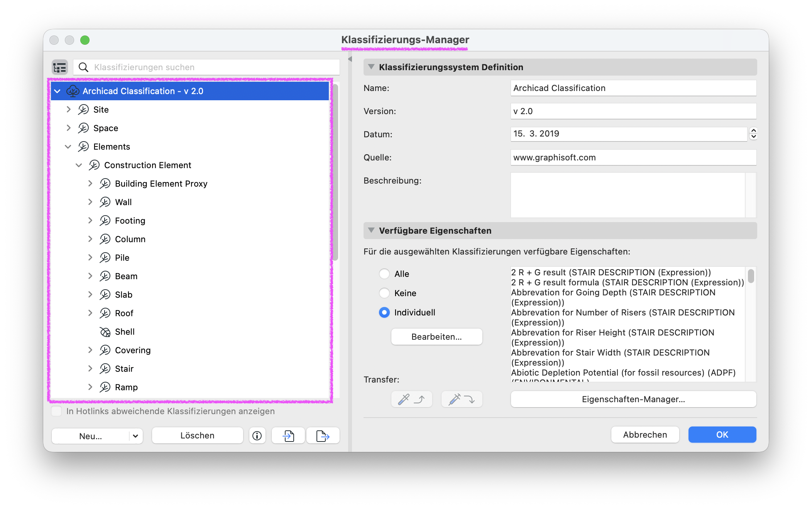Click the Covering classification leaf icon
This screenshot has width=812, height=509.
pyautogui.click(x=105, y=350)
